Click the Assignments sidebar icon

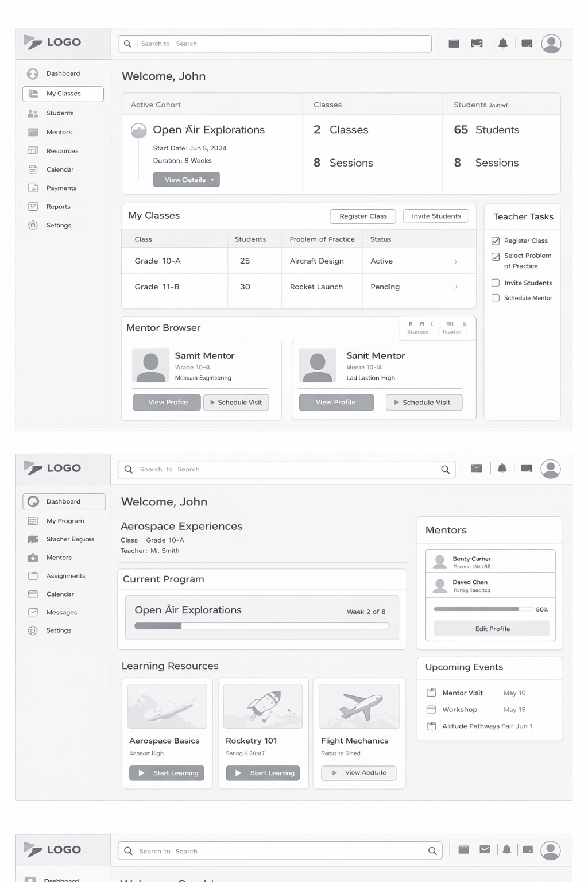tap(33, 576)
